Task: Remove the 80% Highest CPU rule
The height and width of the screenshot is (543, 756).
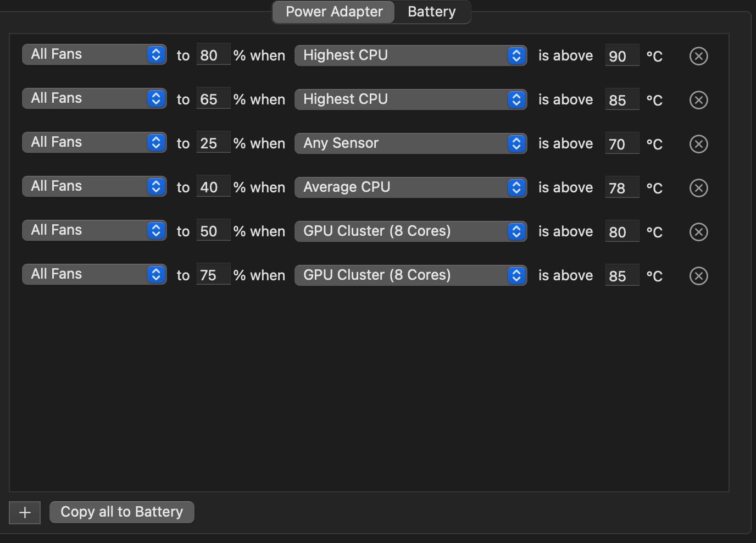Action: (x=698, y=56)
